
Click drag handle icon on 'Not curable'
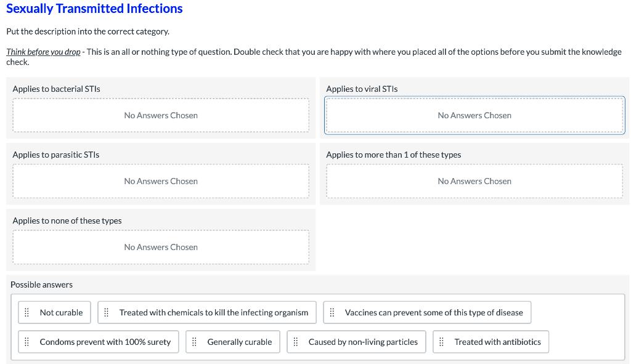coord(26,313)
